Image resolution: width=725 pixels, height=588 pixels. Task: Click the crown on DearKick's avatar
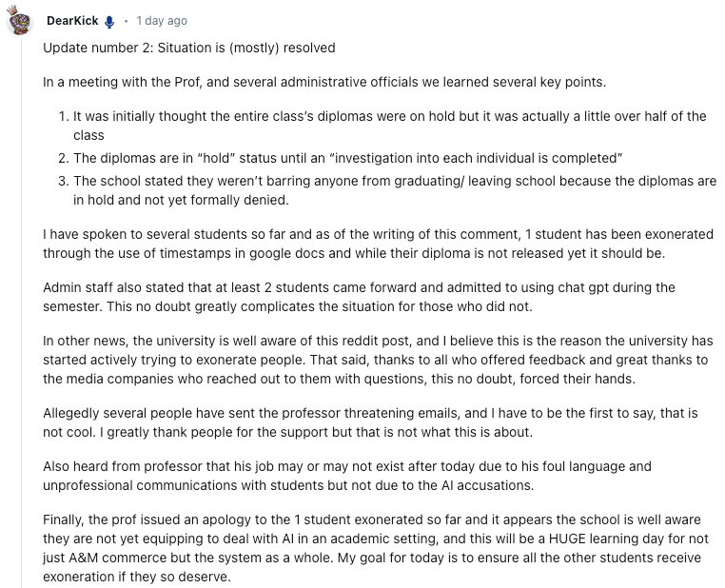point(11,10)
